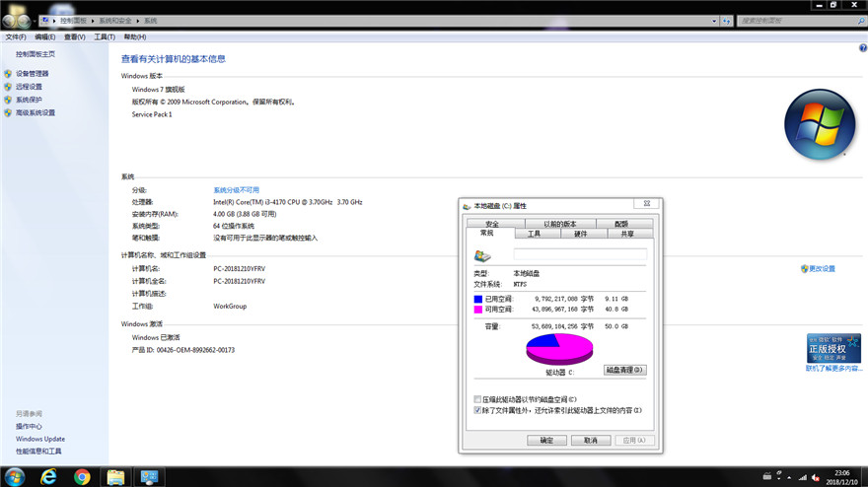Click shield icon beside Advanced system settings

[x=8, y=113]
